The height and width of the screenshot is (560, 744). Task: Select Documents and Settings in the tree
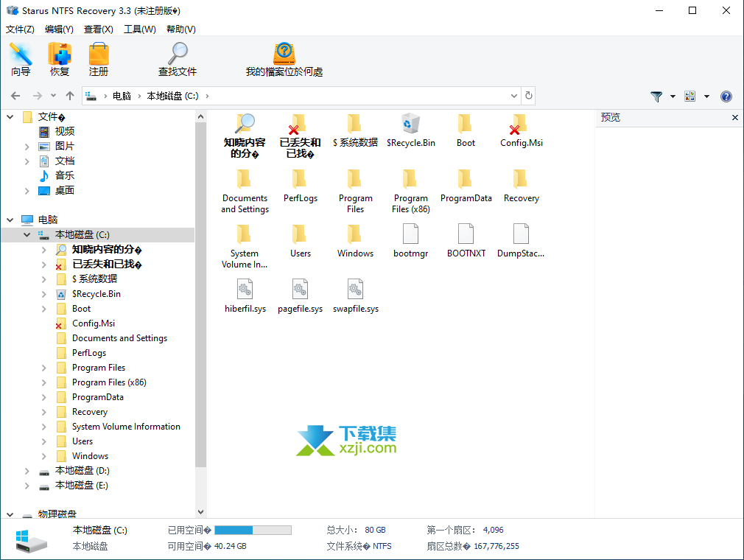(119, 338)
